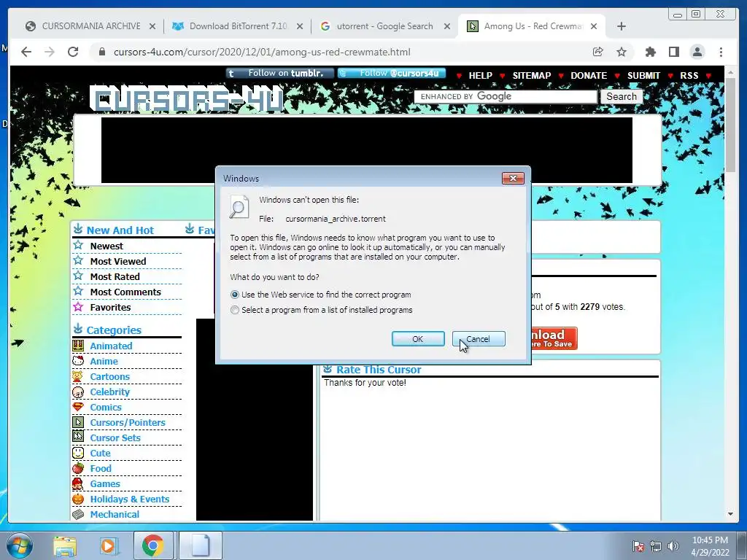Image resolution: width=747 pixels, height=560 pixels.
Task: Open Favorites link in sidebar
Action: tap(110, 307)
